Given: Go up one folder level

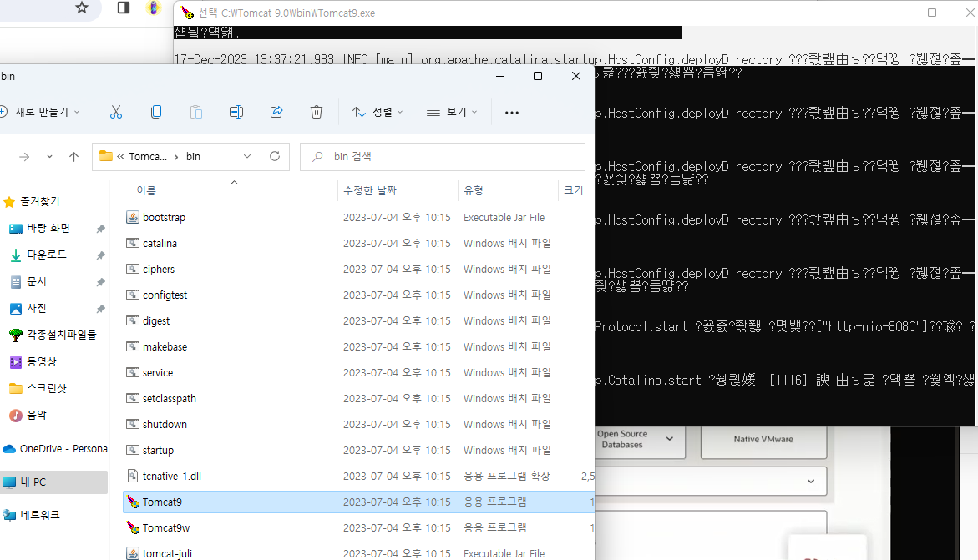Looking at the screenshot, I should pyautogui.click(x=73, y=157).
